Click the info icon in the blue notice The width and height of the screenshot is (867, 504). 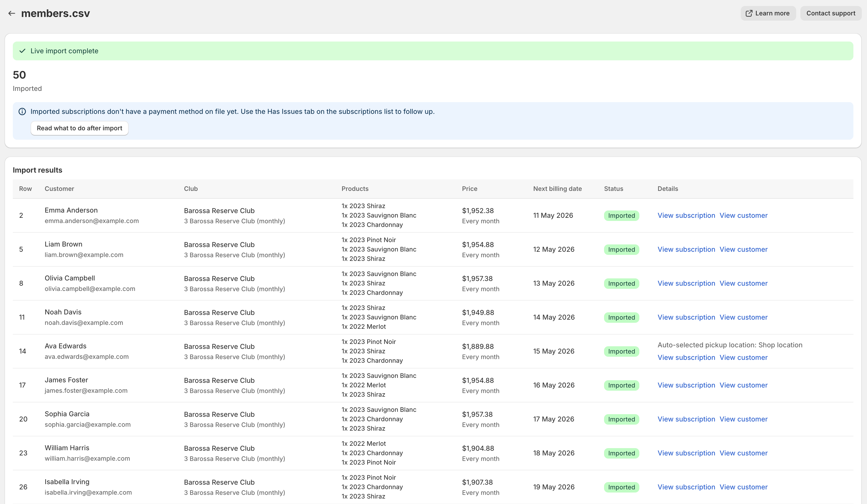click(x=22, y=112)
